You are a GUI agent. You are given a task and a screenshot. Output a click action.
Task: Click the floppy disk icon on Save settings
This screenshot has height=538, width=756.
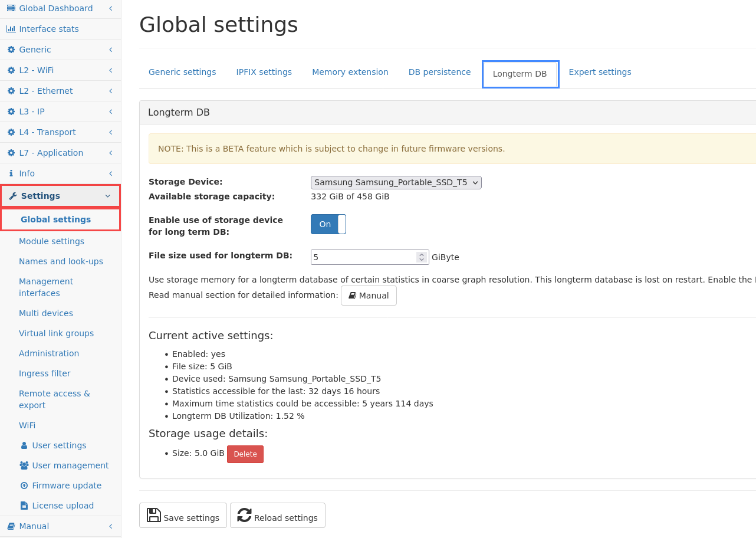154,515
